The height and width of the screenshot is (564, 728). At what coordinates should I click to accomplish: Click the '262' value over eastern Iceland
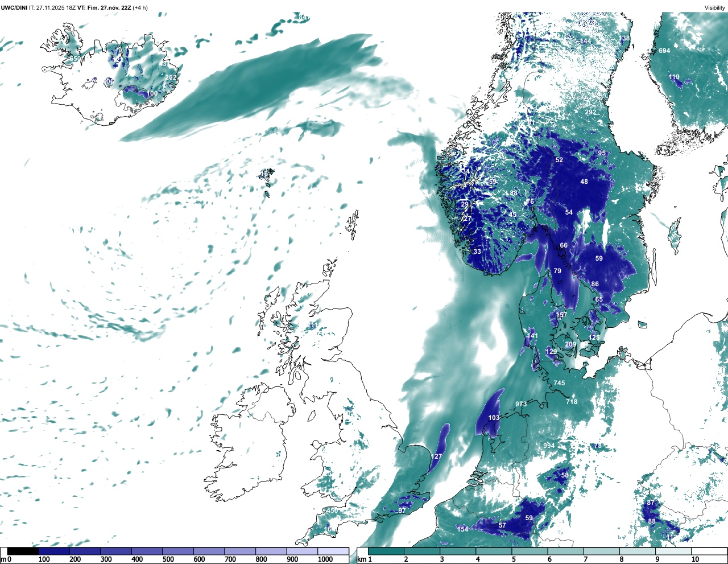pyautogui.click(x=171, y=77)
